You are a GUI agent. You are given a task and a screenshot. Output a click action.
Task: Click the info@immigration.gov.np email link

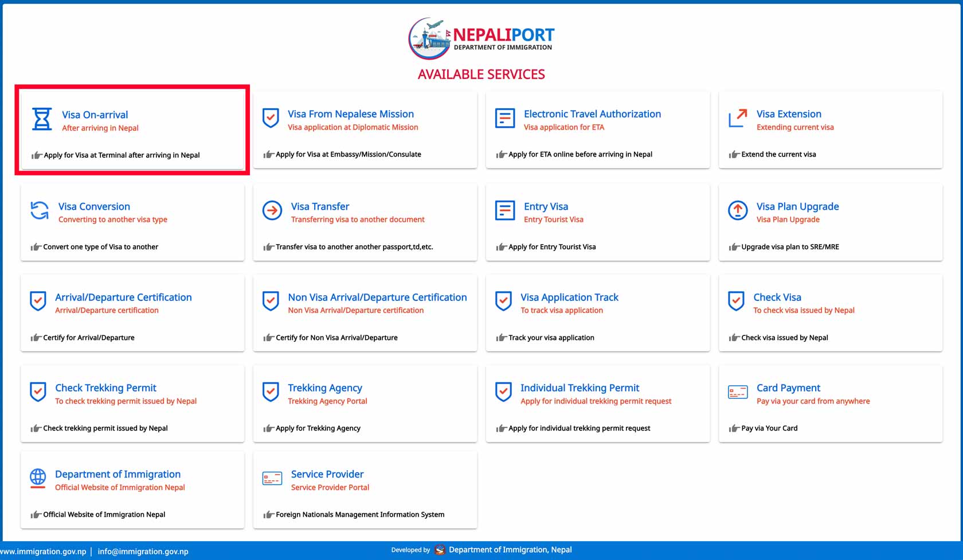coord(143,551)
